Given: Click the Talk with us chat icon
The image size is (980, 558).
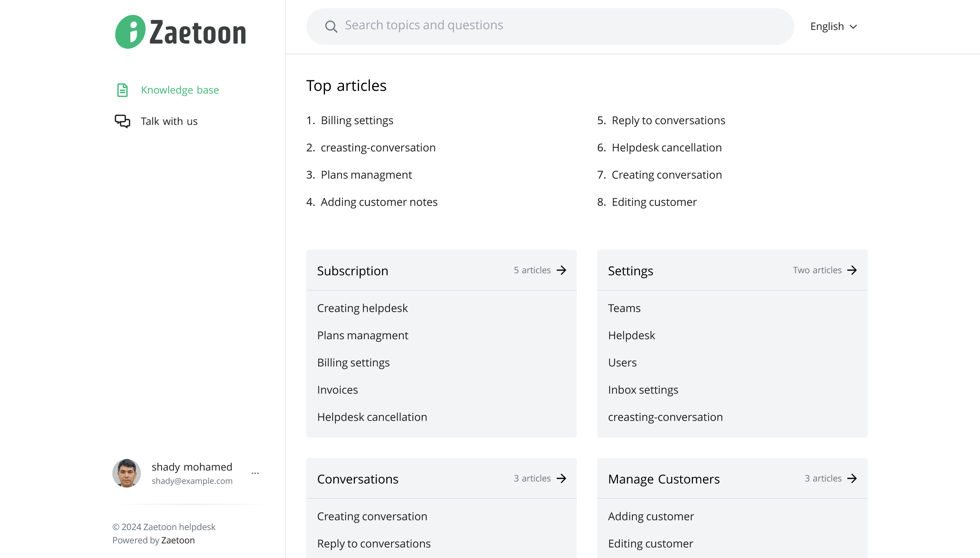Looking at the screenshot, I should [122, 121].
